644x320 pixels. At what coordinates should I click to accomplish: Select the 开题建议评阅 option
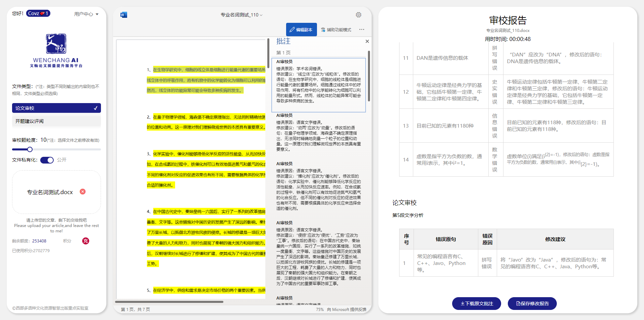pos(56,121)
